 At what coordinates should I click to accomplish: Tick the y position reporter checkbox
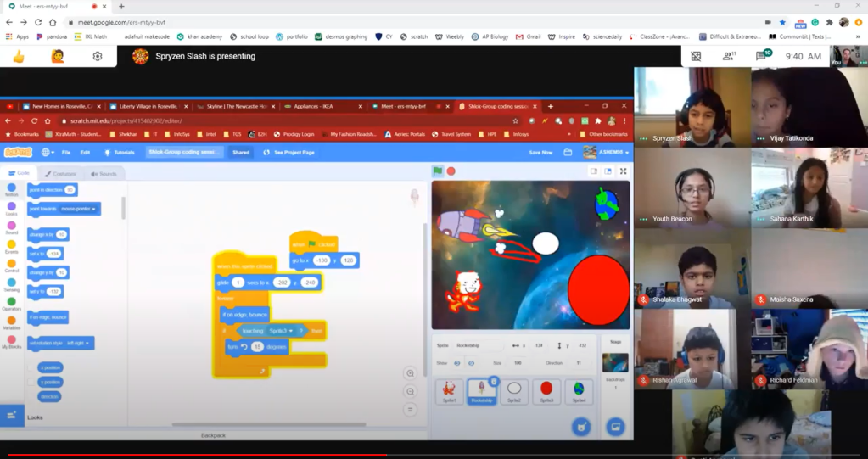click(x=31, y=382)
